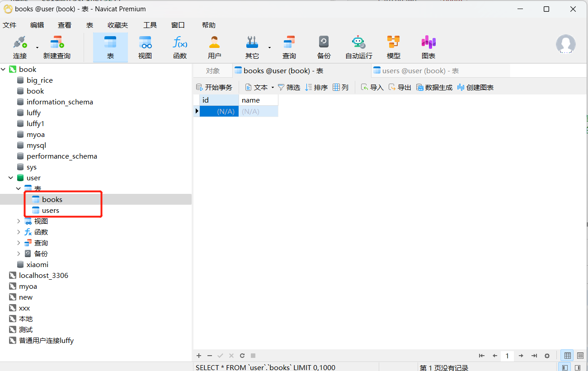The height and width of the screenshot is (371, 588).
Task: Open the 视图 (View) toolbar icon
Action: (x=145, y=47)
